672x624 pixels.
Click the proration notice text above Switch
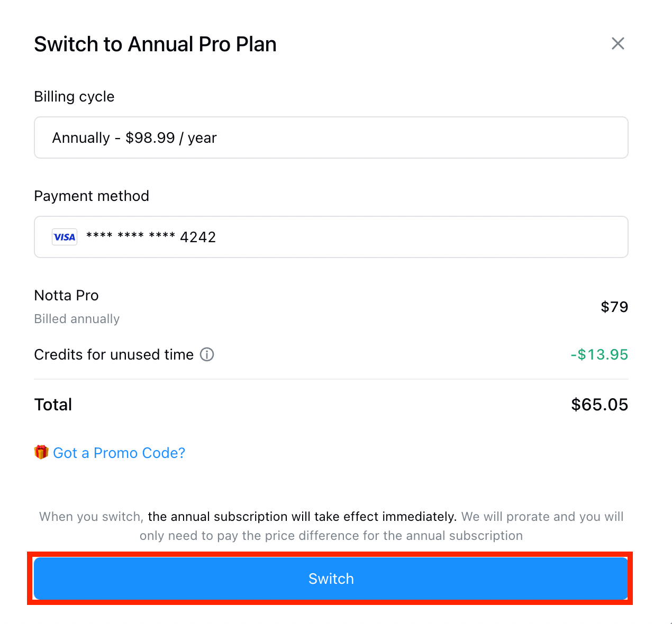tap(331, 526)
